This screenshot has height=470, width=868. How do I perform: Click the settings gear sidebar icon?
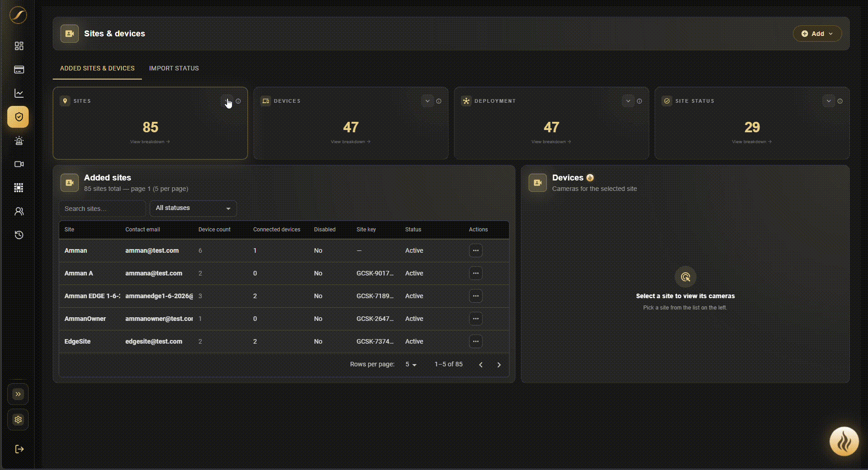18,420
